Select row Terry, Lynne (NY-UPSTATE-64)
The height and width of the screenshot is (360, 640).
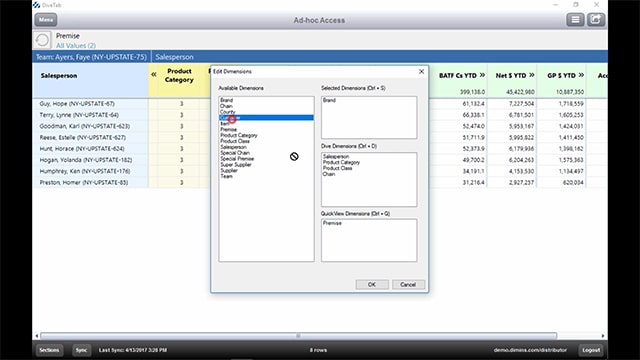[79, 115]
